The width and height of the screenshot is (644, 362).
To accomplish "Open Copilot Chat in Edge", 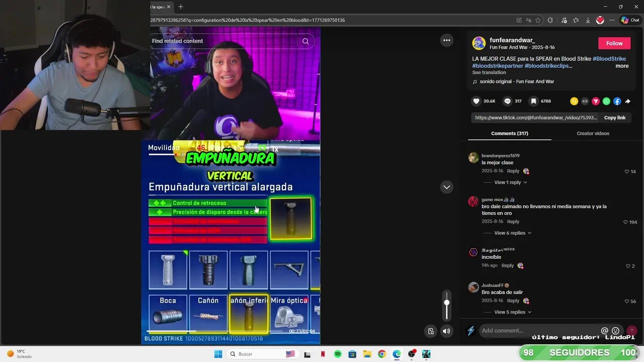I will pyautogui.click(x=630, y=20).
